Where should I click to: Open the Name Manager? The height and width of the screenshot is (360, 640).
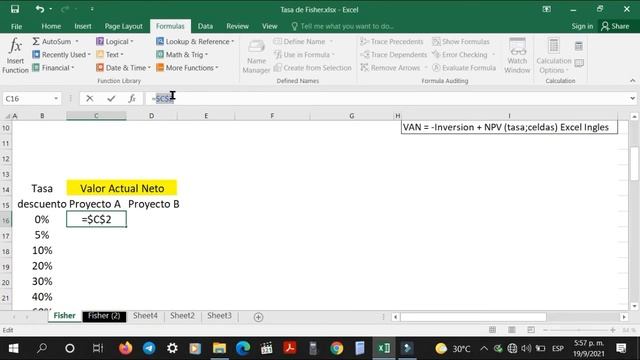coord(256,56)
